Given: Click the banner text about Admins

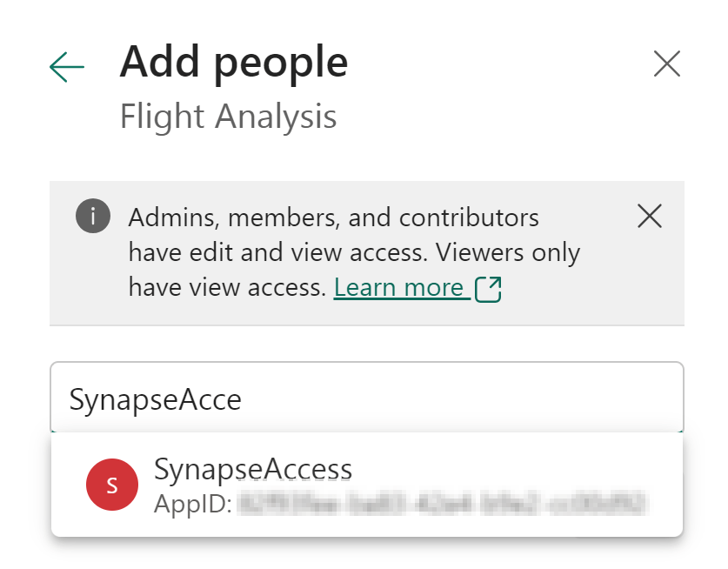Looking at the screenshot, I should coord(333,218).
